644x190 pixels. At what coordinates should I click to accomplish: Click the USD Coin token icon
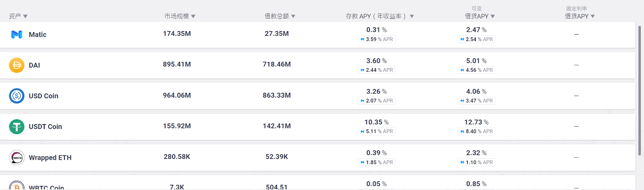coord(17,96)
